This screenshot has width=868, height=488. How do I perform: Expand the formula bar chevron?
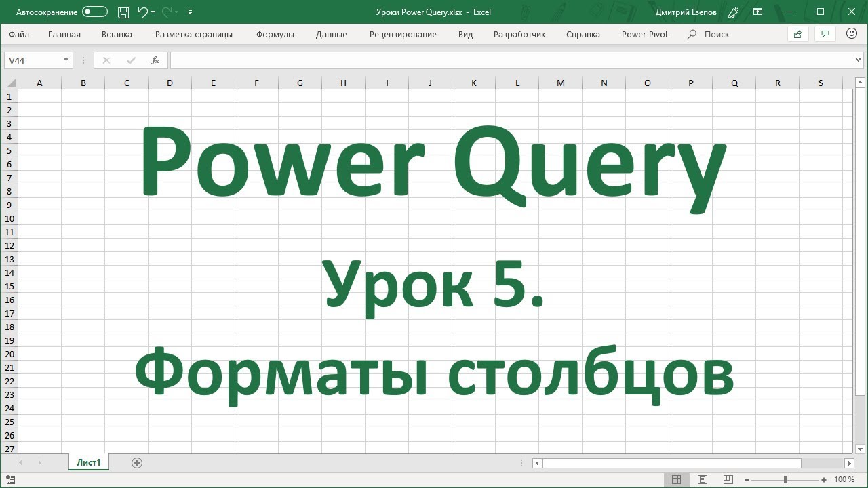pyautogui.click(x=859, y=60)
